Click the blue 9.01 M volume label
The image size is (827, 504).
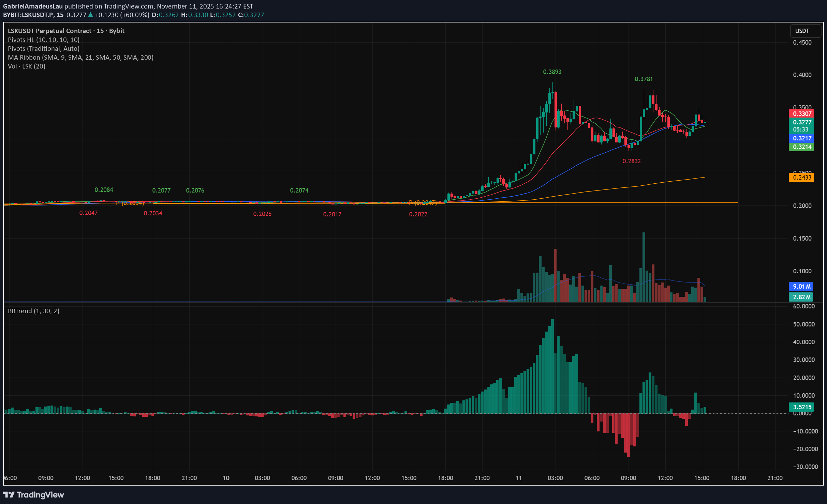[801, 286]
